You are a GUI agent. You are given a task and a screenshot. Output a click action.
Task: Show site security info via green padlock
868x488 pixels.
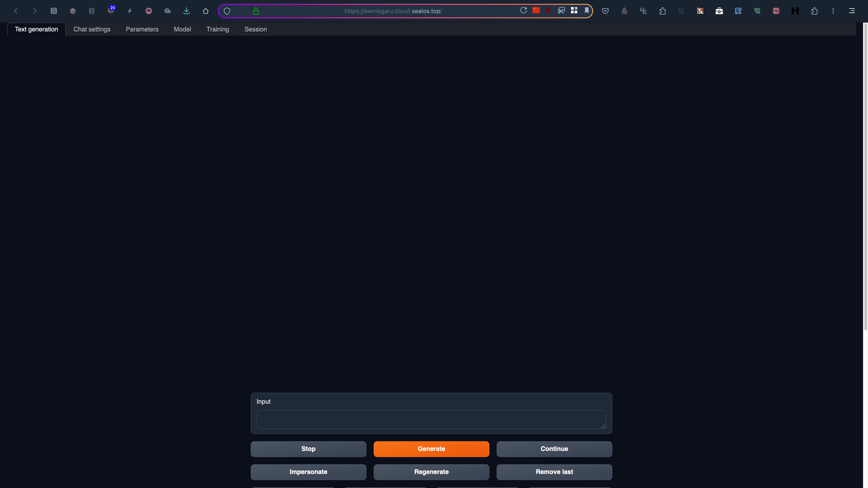click(256, 11)
